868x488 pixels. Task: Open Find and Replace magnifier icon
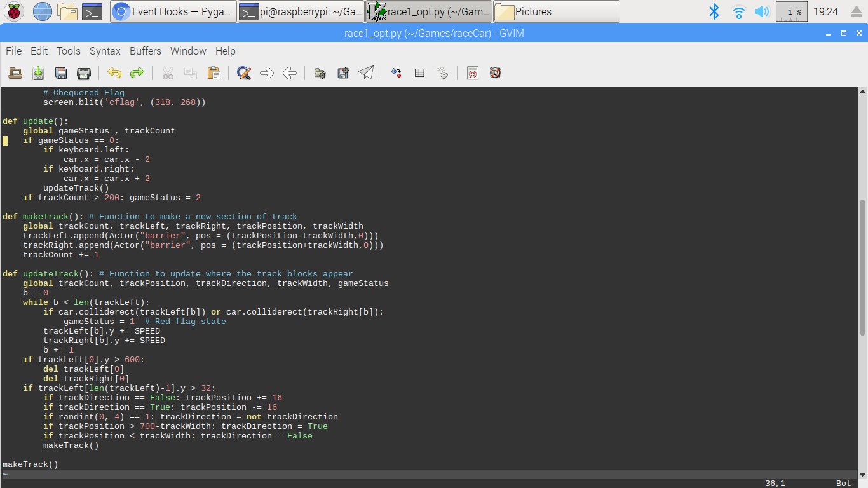244,73
